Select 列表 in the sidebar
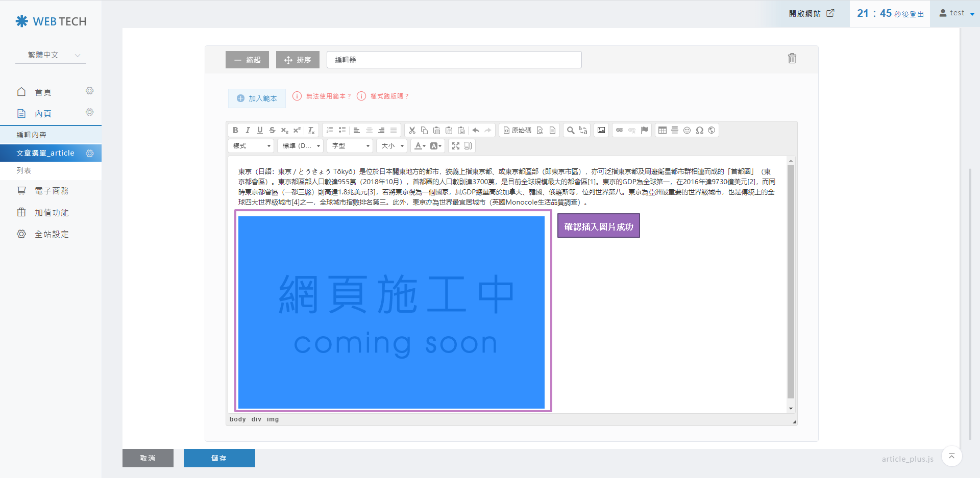Viewport: 980px width, 478px height. click(24, 170)
